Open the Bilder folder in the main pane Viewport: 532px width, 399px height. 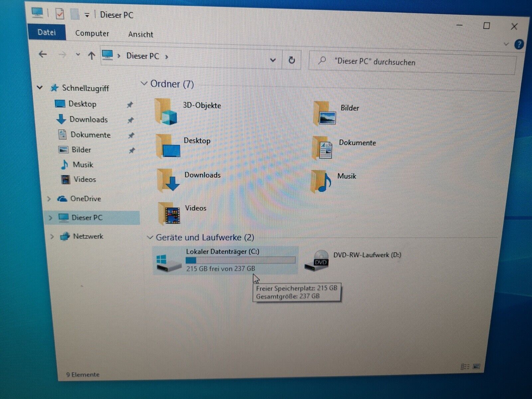click(325, 114)
